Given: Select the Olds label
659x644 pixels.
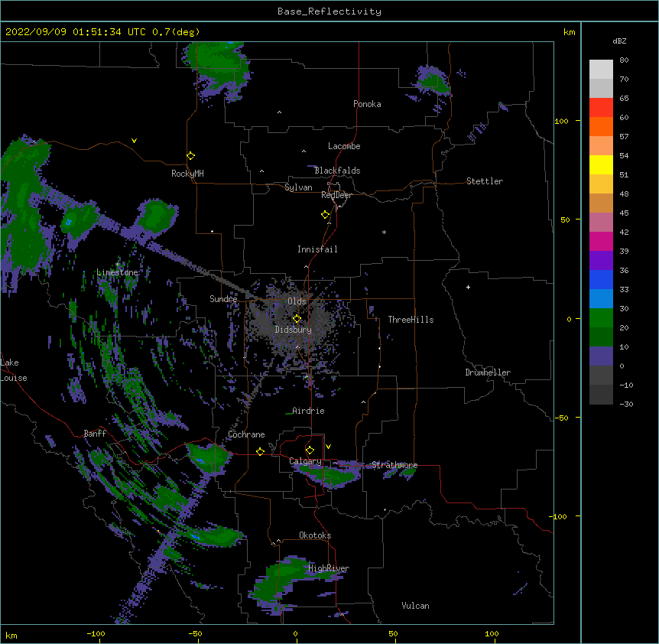Looking at the screenshot, I should tap(297, 301).
